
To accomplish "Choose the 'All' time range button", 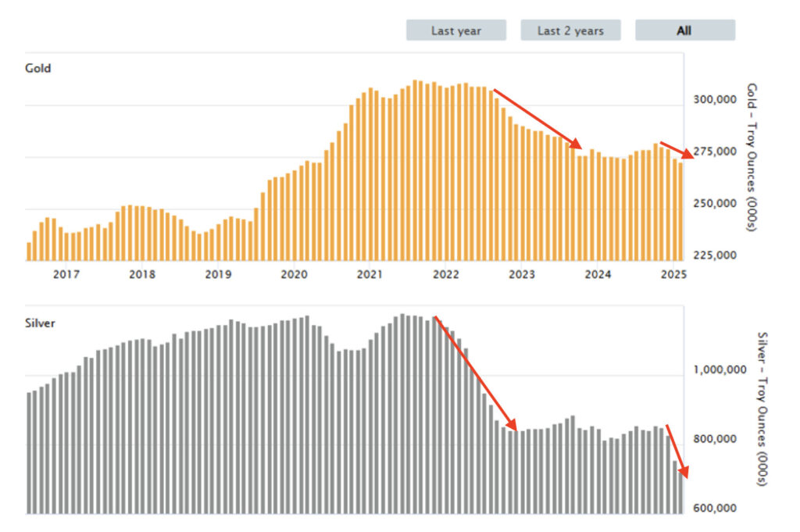I will (684, 30).
